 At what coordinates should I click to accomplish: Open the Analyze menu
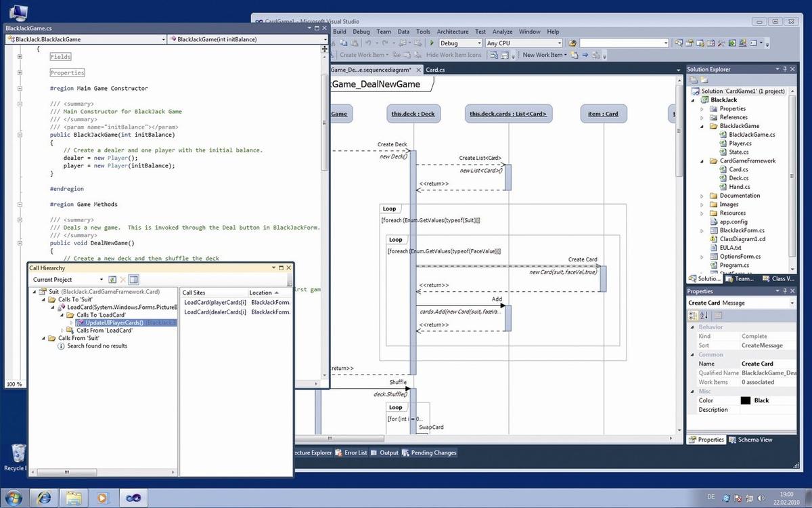[x=502, y=32]
